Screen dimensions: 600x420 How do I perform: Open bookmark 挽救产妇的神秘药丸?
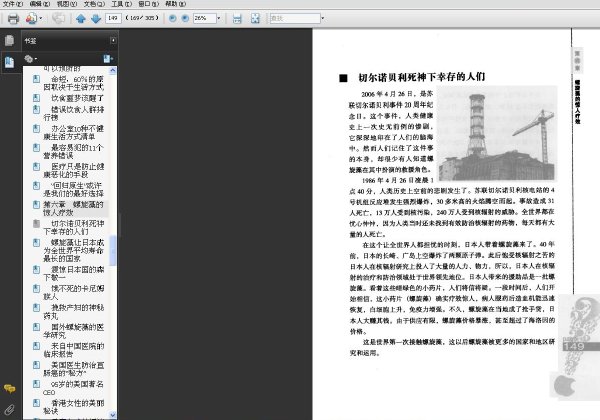[x=73, y=312]
